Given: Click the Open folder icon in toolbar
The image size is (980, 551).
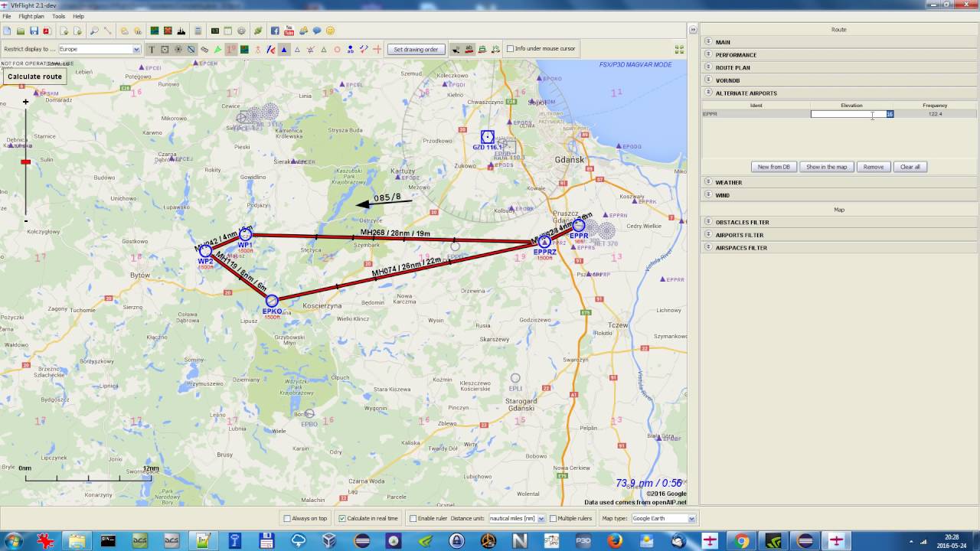Looking at the screenshot, I should pyautogui.click(x=21, y=31).
